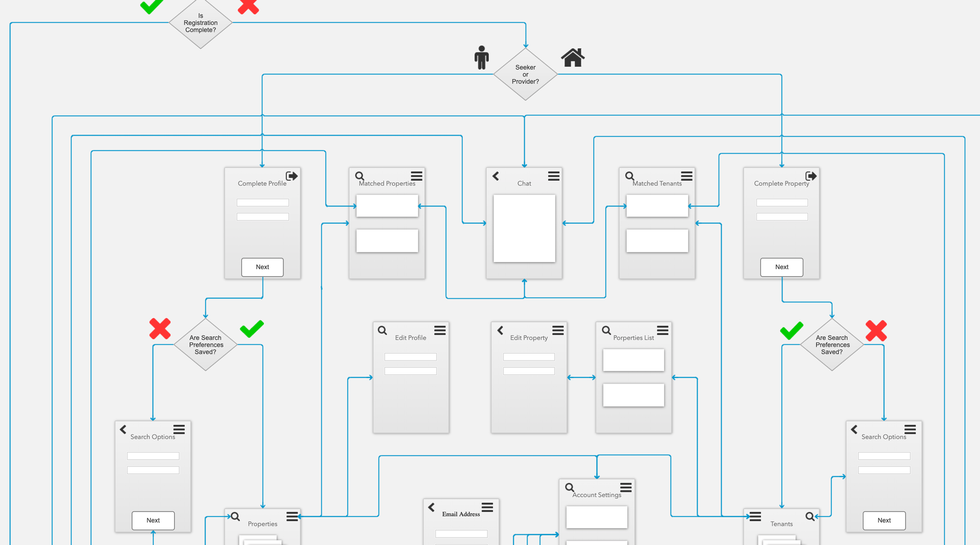Click Next on Complete Property screen

pos(782,267)
